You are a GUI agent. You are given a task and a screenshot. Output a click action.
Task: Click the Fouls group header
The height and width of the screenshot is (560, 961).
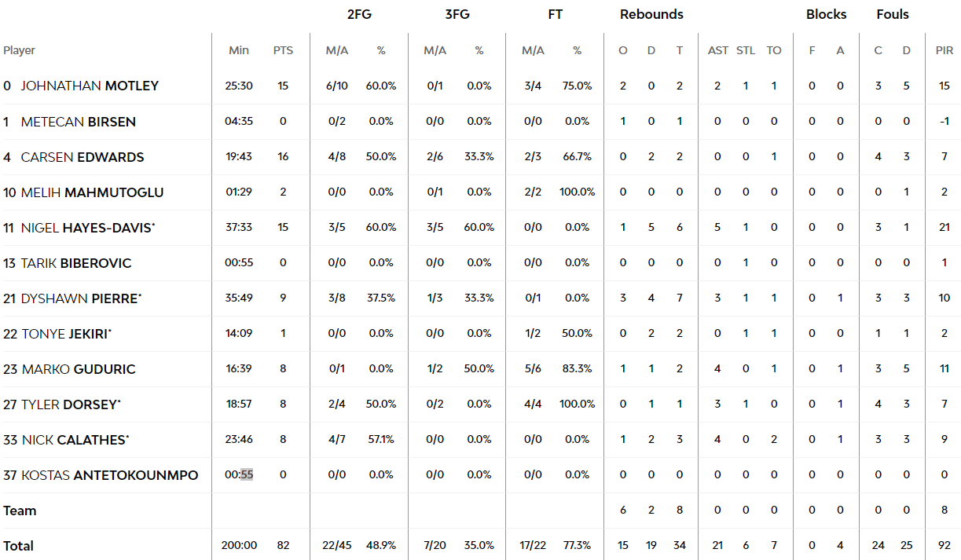[x=893, y=14]
